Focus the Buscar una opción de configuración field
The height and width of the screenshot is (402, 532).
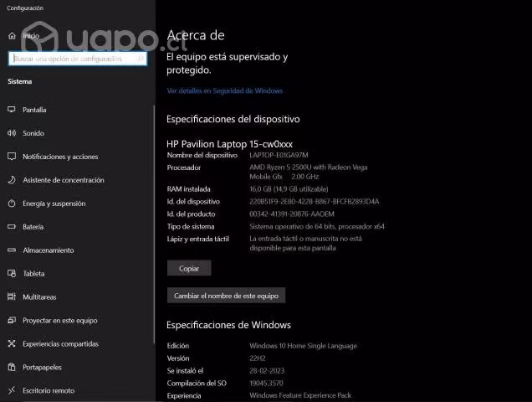78,59
